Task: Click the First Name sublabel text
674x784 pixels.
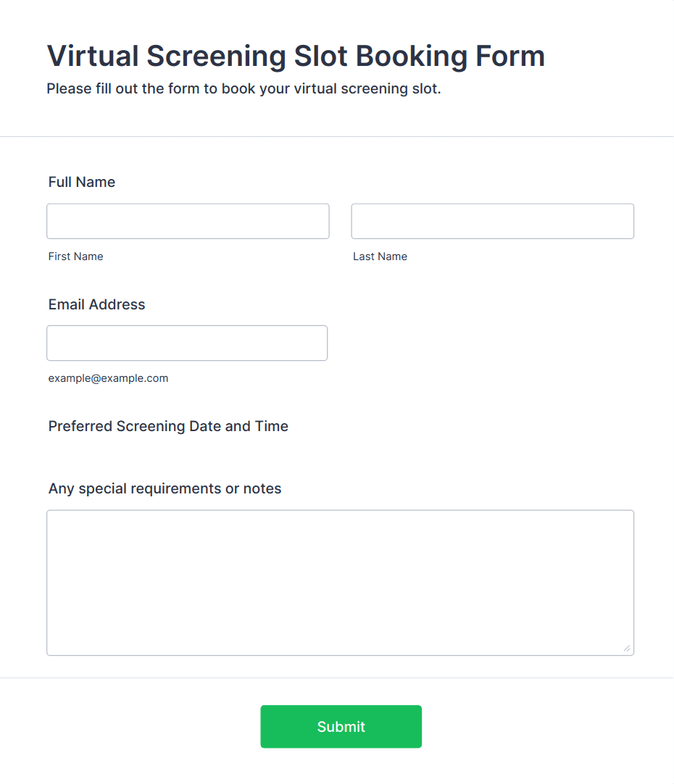Action: pyautogui.click(x=75, y=257)
